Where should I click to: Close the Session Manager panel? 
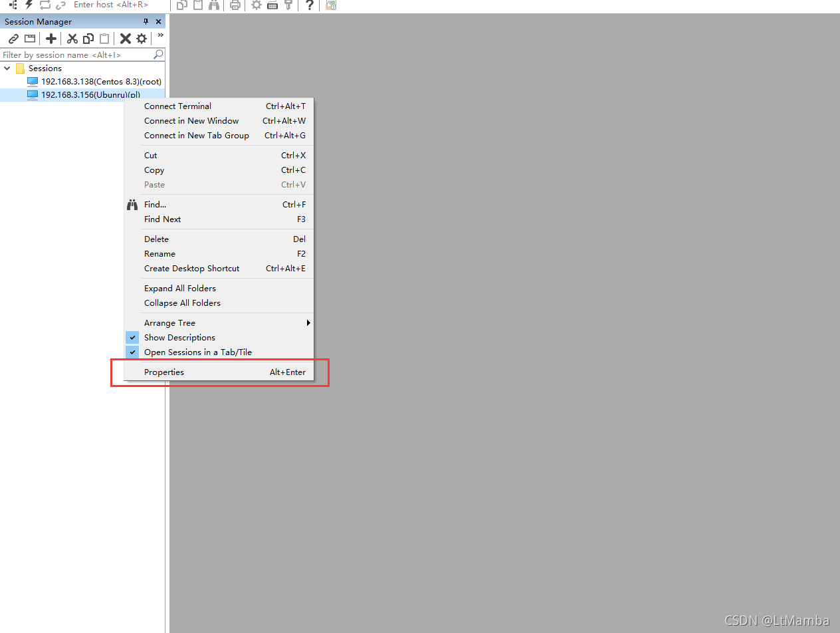coord(158,21)
